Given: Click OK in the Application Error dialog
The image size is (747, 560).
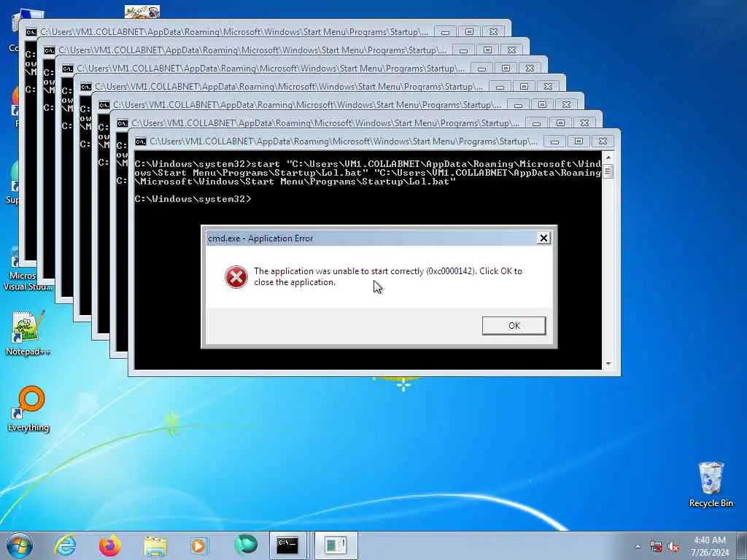Looking at the screenshot, I should [514, 326].
